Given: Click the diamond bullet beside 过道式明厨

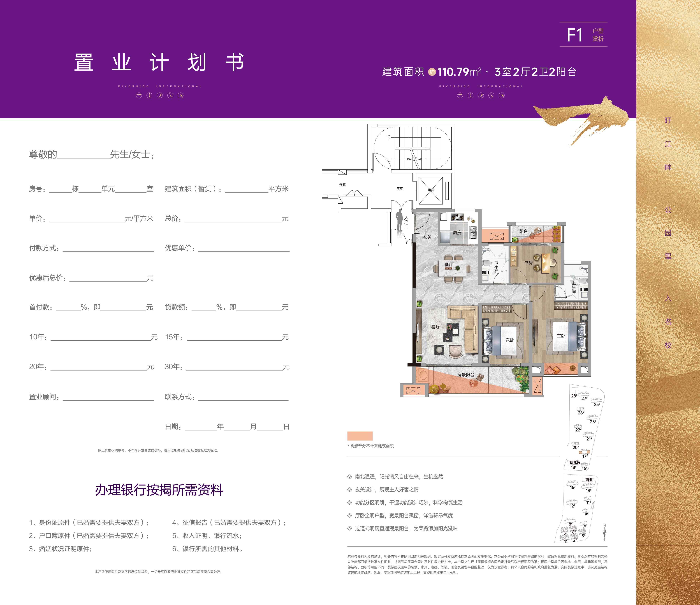Looking at the screenshot, I should pyautogui.click(x=349, y=528).
